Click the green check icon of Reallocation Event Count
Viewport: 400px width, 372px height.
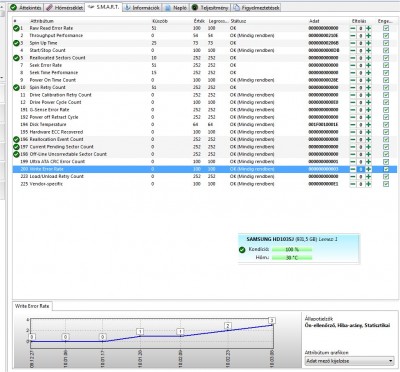click(16, 139)
